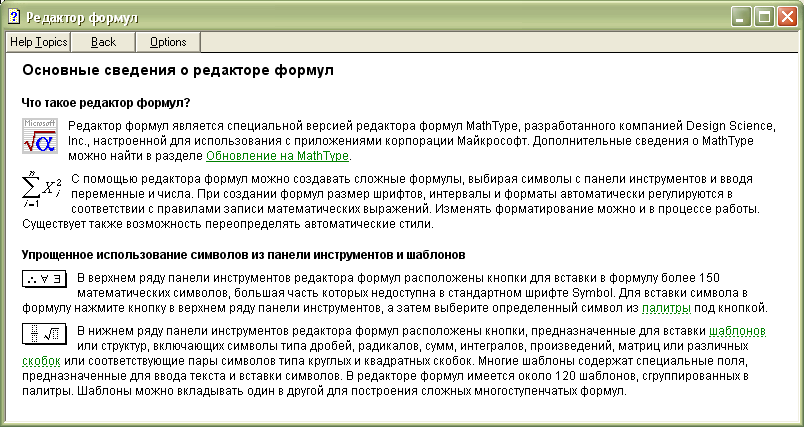
Task: Click the window title Редактор формул
Action: (83, 18)
